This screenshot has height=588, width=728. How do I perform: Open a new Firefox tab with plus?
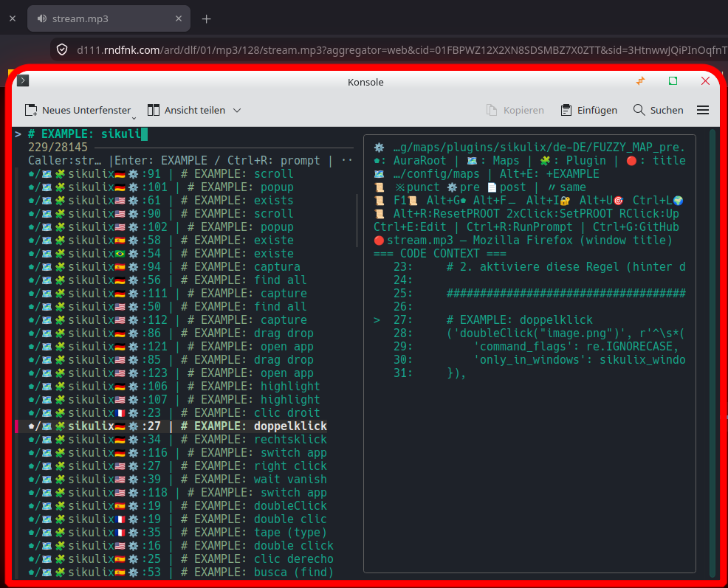pos(207,19)
